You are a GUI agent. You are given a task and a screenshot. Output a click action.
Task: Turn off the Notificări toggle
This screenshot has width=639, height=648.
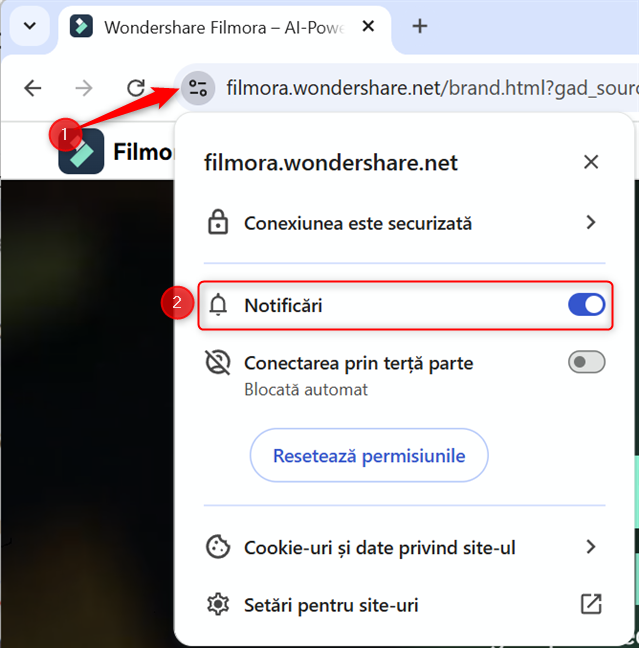pos(587,305)
